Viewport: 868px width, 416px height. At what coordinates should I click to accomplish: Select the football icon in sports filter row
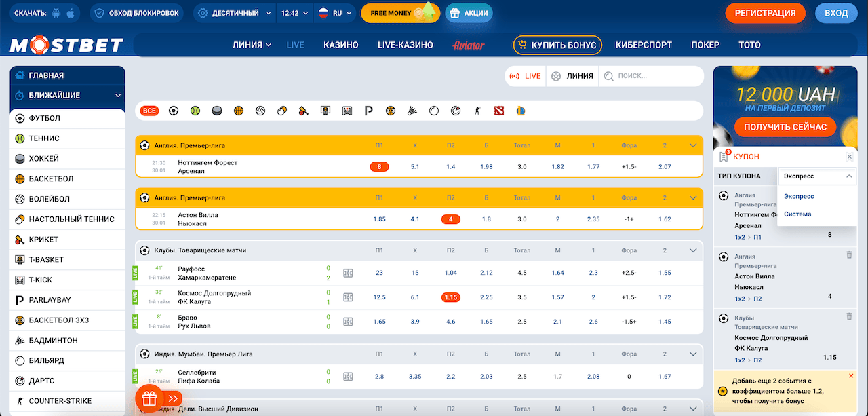[x=174, y=111]
